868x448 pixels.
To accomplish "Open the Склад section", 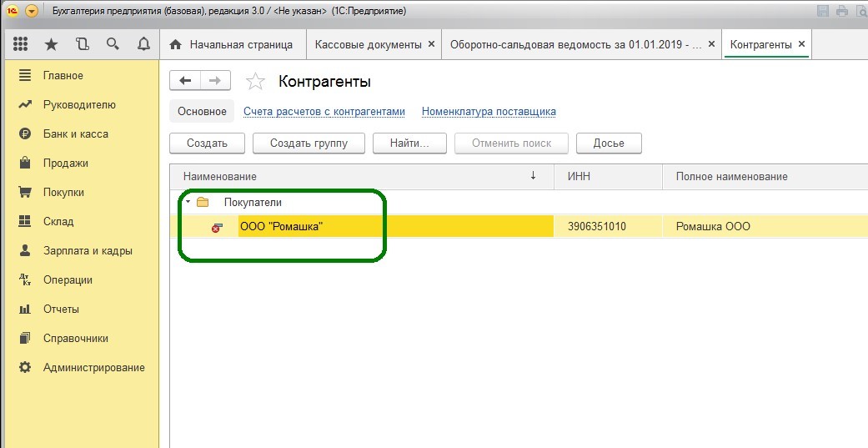I will pyautogui.click(x=58, y=222).
